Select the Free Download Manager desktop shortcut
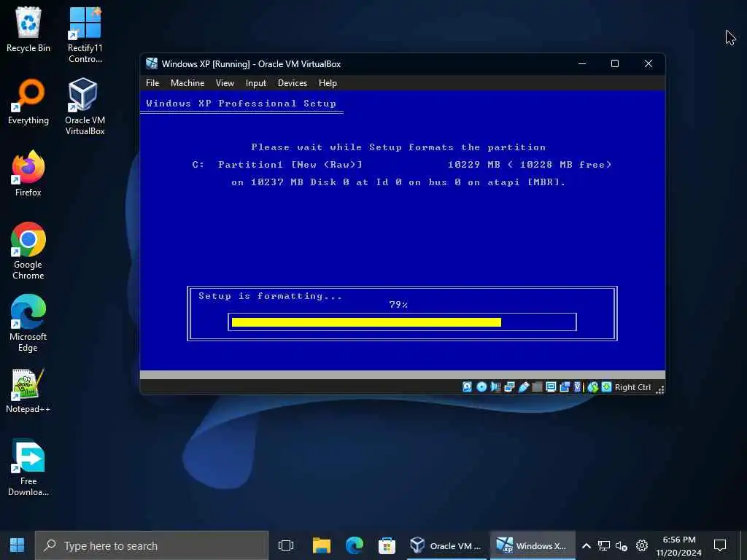This screenshot has width=747, height=560. [28, 467]
